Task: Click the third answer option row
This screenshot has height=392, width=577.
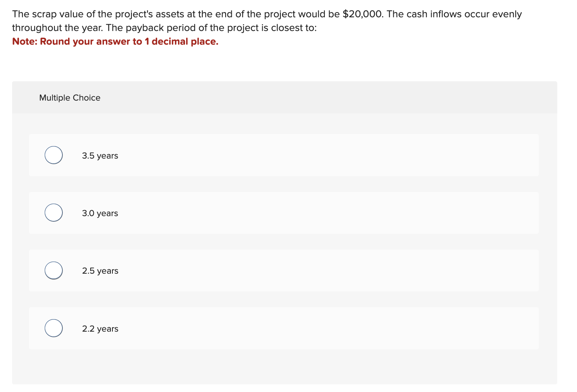Action: point(284,270)
